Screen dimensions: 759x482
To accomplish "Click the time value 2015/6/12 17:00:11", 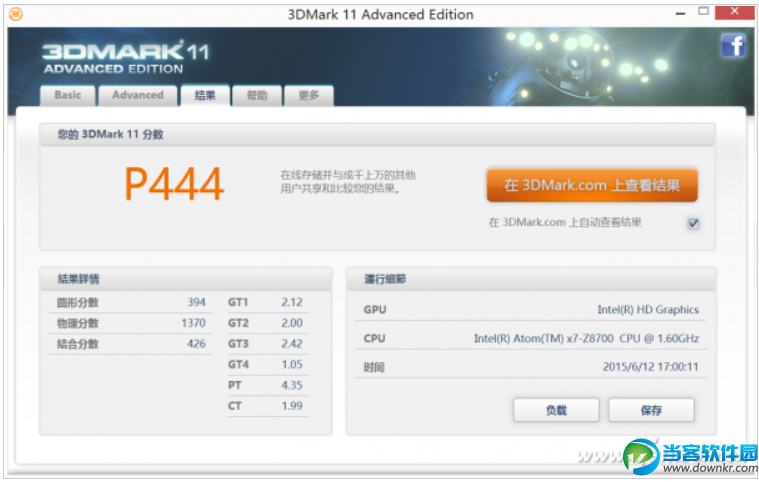I will pyautogui.click(x=651, y=367).
